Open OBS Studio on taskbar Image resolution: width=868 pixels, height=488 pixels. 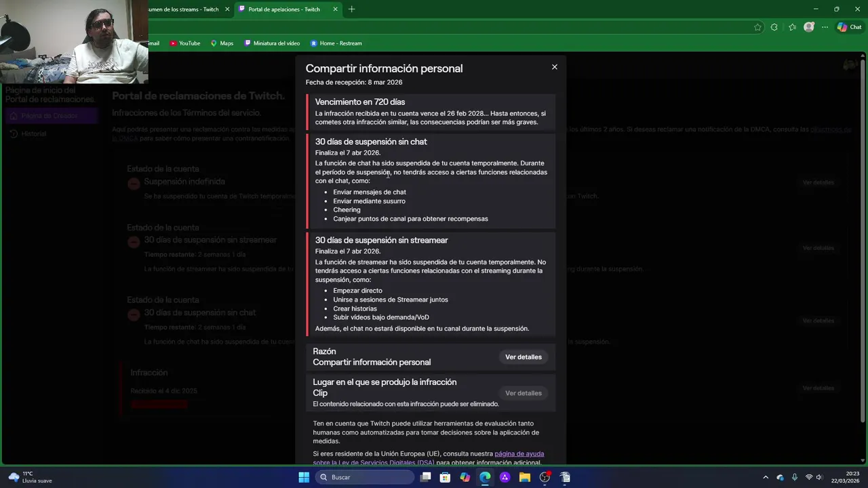[545, 477]
